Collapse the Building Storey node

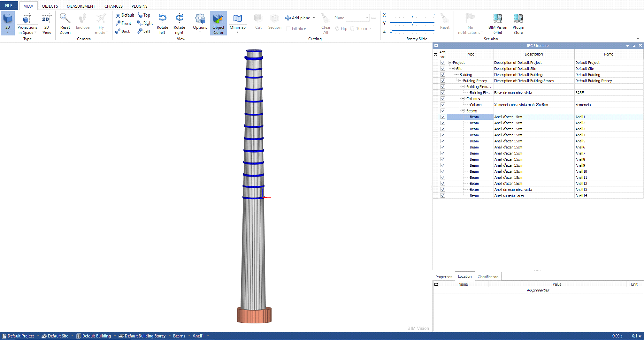pyautogui.click(x=460, y=81)
